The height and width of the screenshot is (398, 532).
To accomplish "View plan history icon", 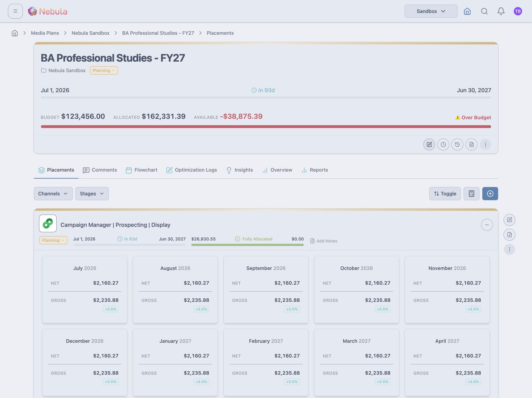I will tap(457, 144).
